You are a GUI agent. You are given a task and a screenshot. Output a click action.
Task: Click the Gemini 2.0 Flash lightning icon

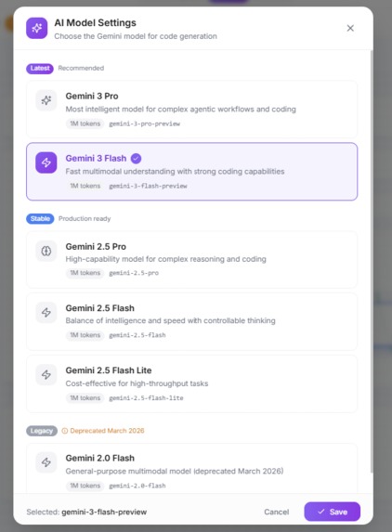point(46,462)
